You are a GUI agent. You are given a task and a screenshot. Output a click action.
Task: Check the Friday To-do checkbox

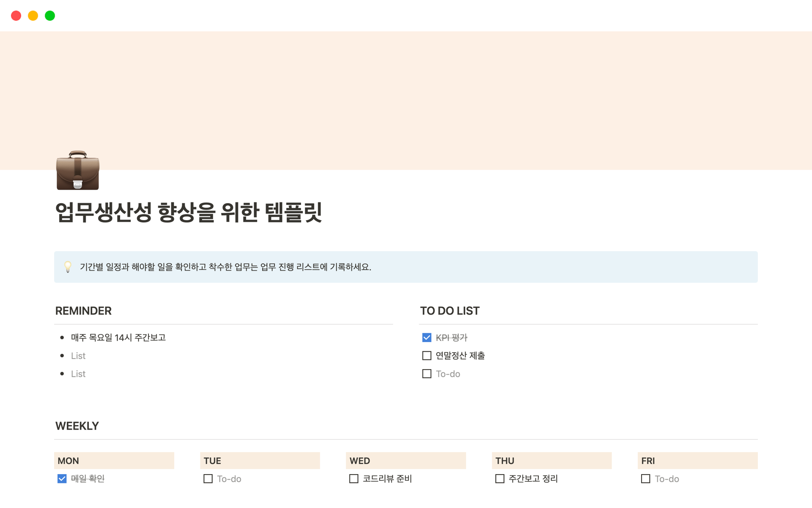pos(646,479)
